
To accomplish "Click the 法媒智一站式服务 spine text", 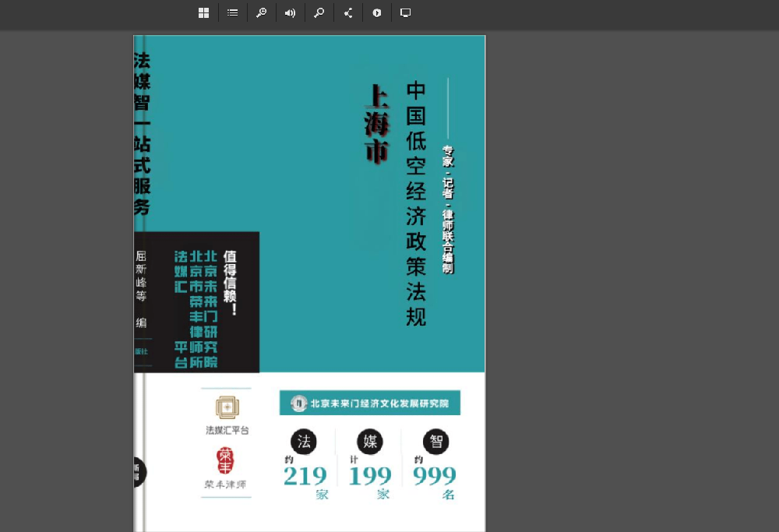I will (142, 132).
